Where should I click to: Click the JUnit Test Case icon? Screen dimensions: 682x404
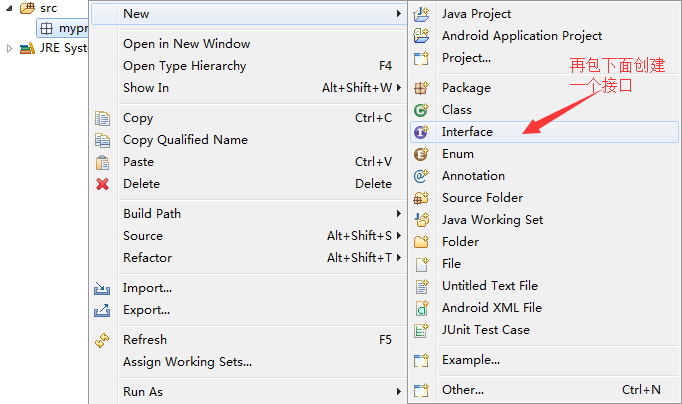click(x=421, y=330)
